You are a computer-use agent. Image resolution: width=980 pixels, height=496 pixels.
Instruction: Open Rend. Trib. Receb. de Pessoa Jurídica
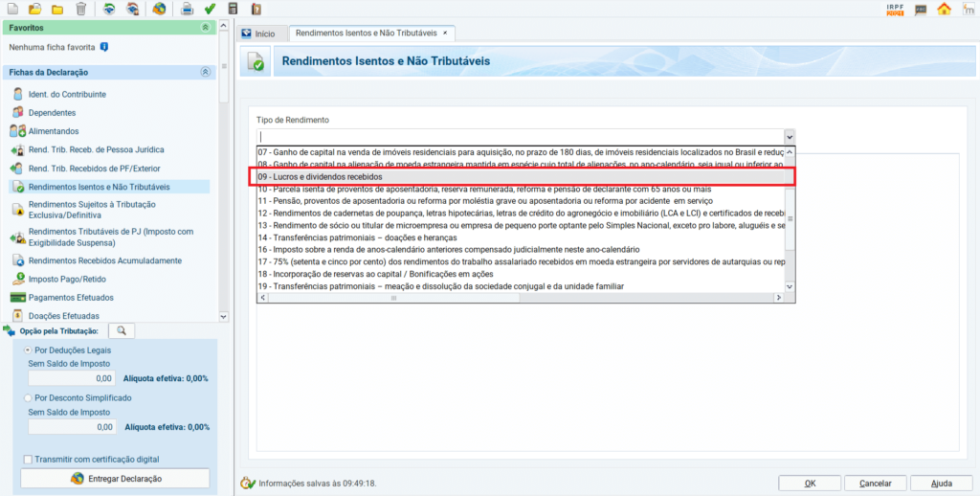[x=97, y=150]
